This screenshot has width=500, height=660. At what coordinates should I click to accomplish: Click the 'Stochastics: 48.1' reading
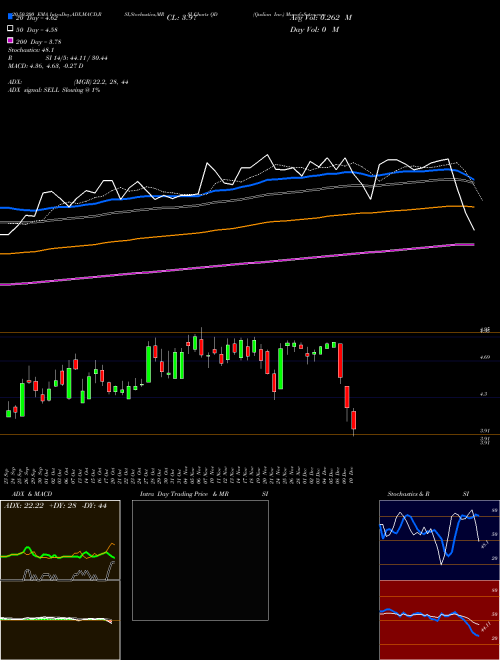pos(30,50)
